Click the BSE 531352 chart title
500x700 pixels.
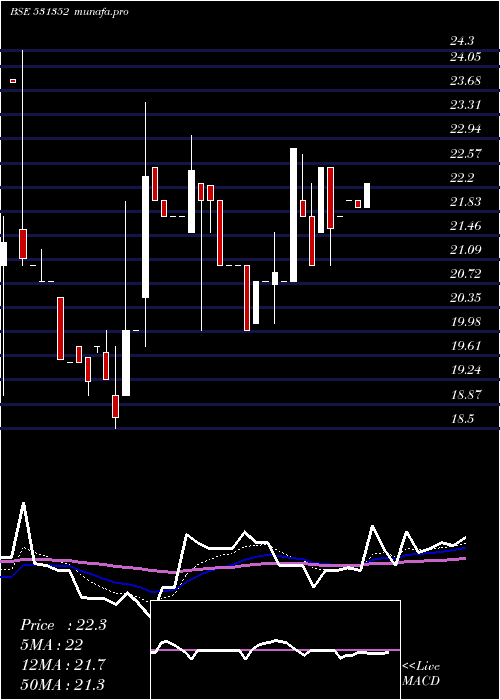[39, 12]
